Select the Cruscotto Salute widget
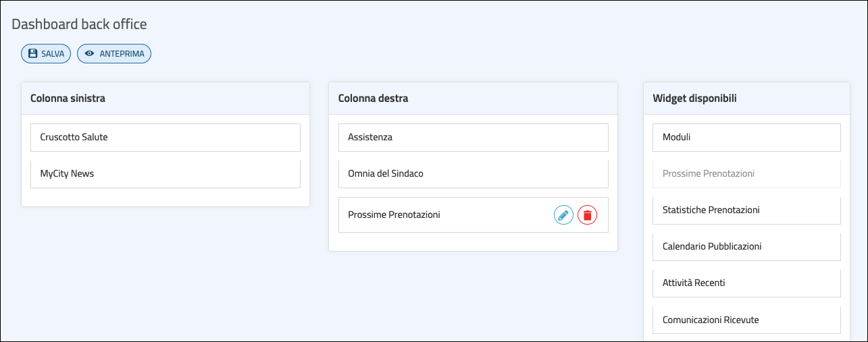This screenshot has height=342, width=868. click(165, 137)
